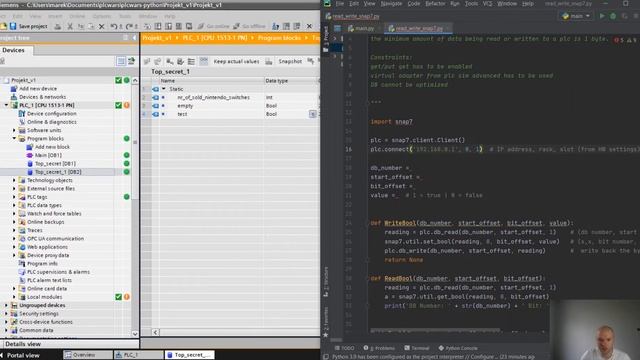Select nr_of_sold_nintendo_switches row name
Screen dimensions: 640x360
pyautogui.click(x=213, y=97)
